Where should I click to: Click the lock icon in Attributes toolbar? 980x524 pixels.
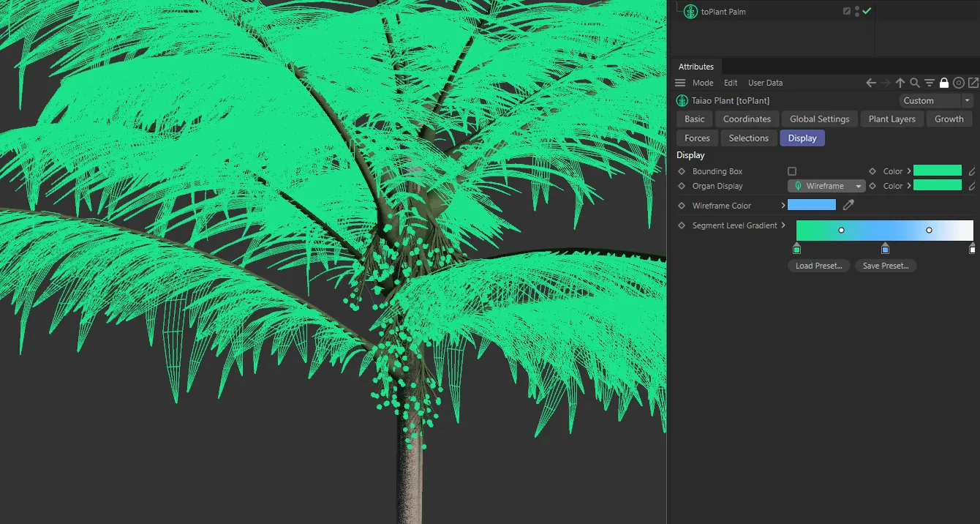944,83
